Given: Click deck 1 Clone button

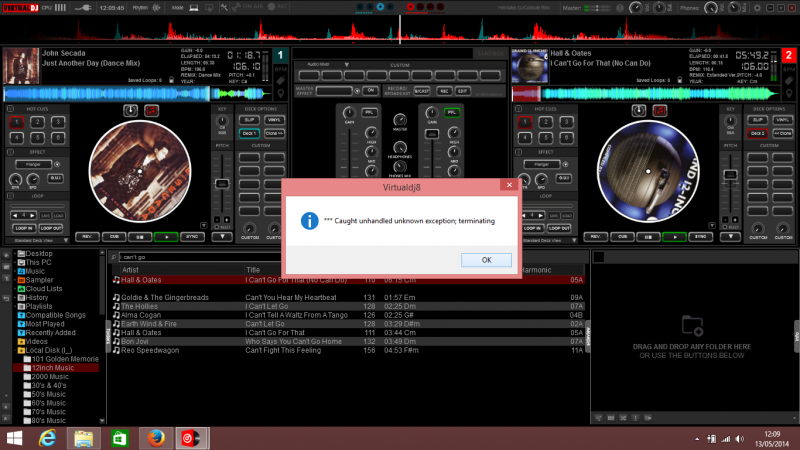Looking at the screenshot, I should 274,133.
